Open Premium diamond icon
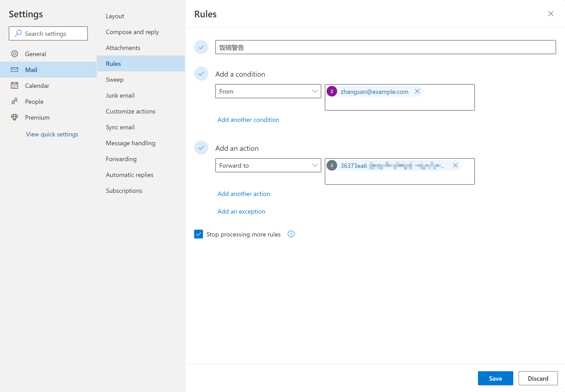The image size is (565, 392). (x=14, y=117)
